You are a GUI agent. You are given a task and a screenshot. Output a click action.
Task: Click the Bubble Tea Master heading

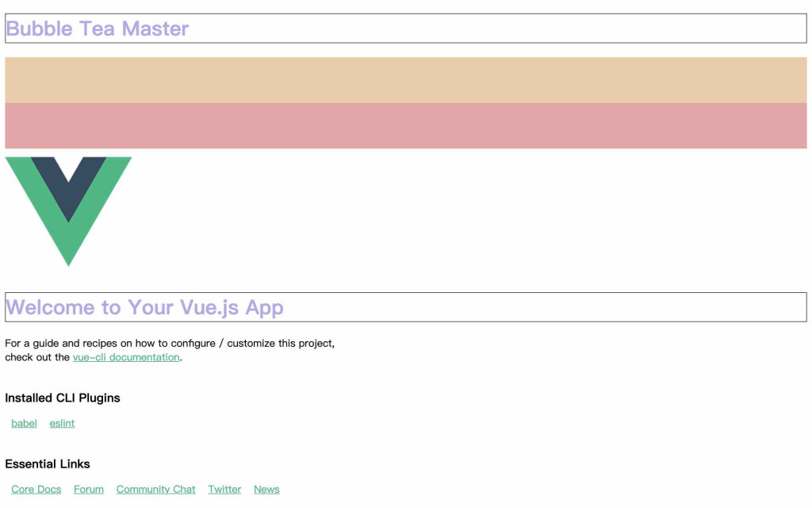[x=406, y=29]
